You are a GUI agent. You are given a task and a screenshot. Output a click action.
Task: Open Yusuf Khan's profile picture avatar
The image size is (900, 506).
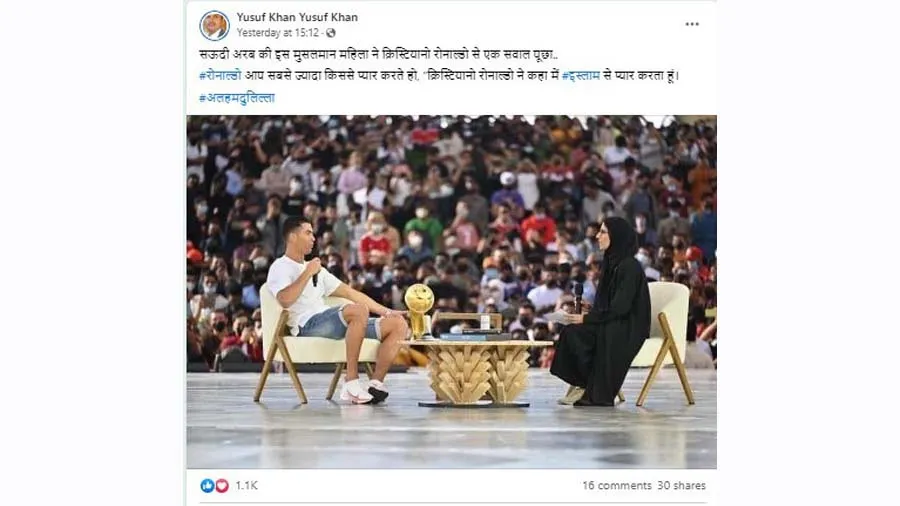pos(214,25)
